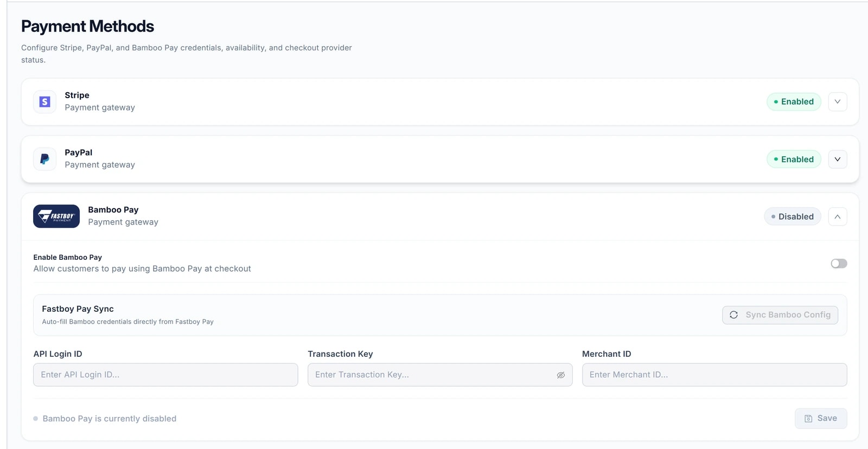Click 'Bamboo Pay is currently disabled' text
Image resolution: width=868 pixels, height=449 pixels.
click(110, 419)
